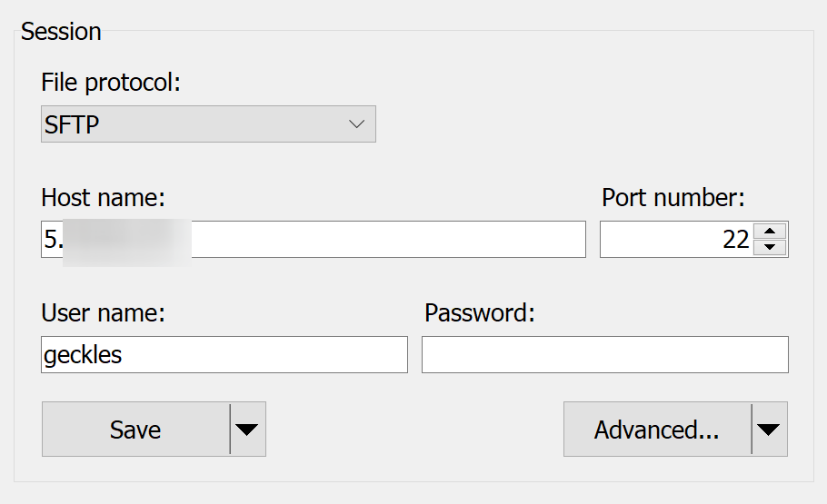827x504 pixels.
Task: Decrease port number with the down arrow
Action: (x=770, y=247)
